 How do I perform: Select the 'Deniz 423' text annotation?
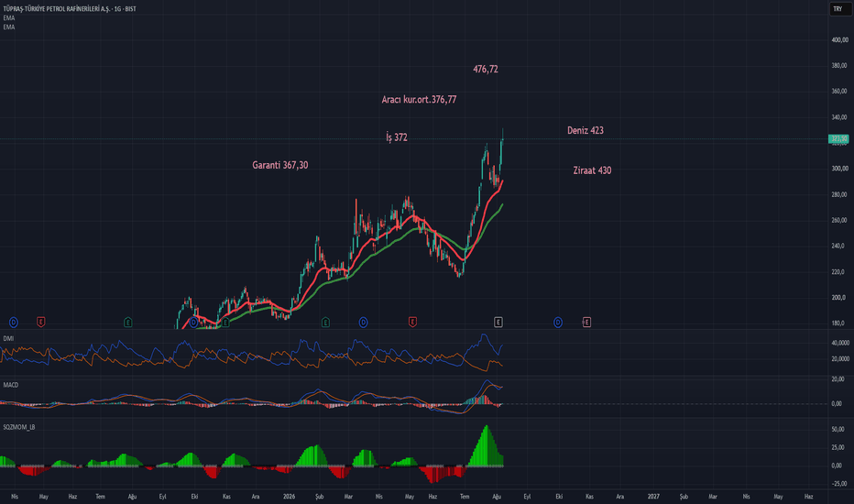tap(586, 130)
